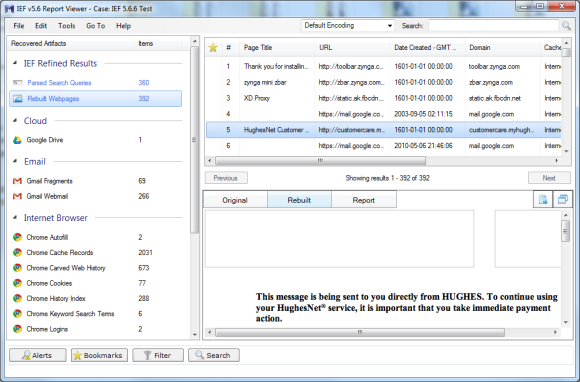Click artifacts panel scroll-down arrow

(x=195, y=335)
